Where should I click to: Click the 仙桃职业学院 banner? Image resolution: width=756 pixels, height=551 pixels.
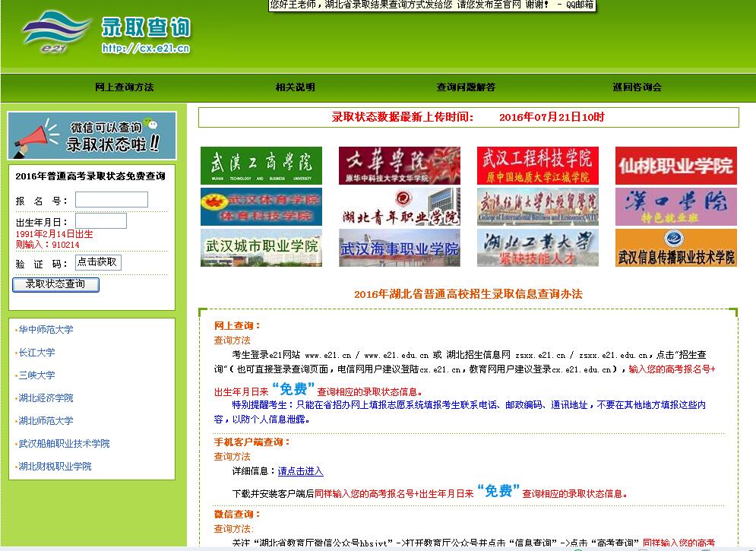pyautogui.click(x=676, y=166)
